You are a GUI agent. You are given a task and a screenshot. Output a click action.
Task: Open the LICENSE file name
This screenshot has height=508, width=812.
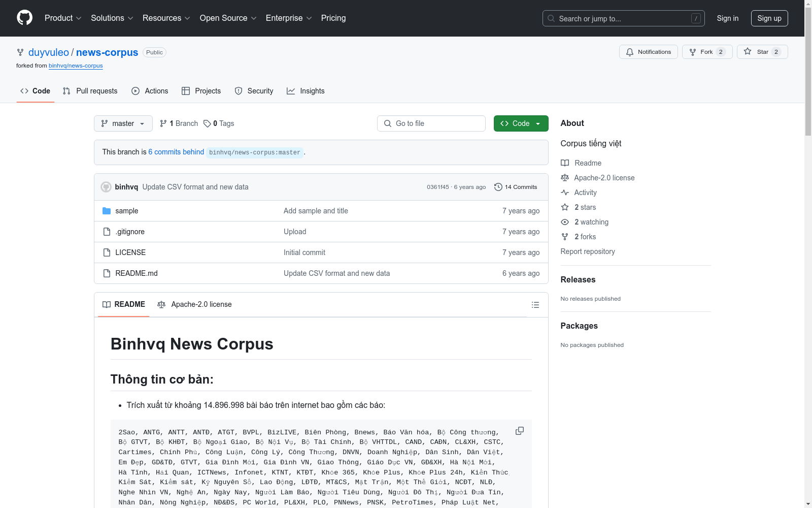pos(130,252)
